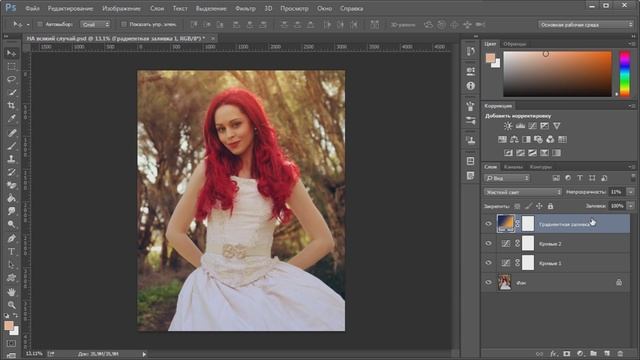
Task: Open layer styles fx menu
Action: pos(553,353)
